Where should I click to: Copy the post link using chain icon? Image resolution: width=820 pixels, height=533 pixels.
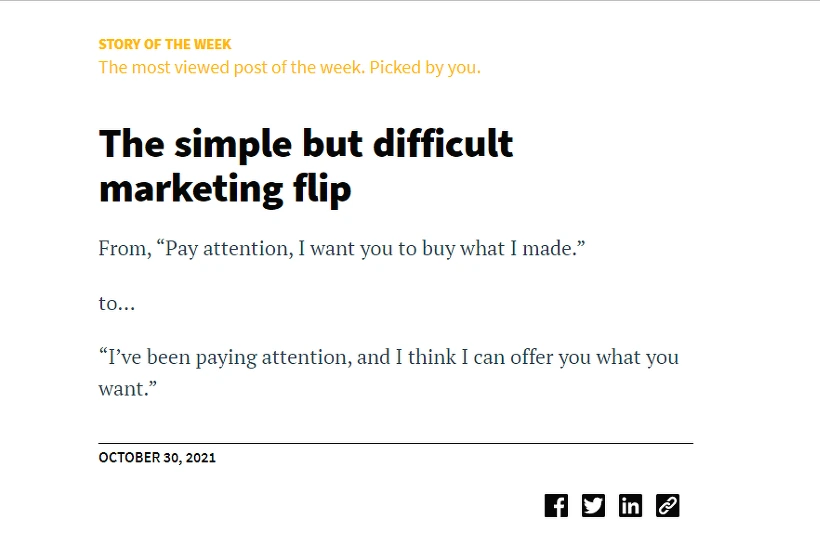(667, 505)
